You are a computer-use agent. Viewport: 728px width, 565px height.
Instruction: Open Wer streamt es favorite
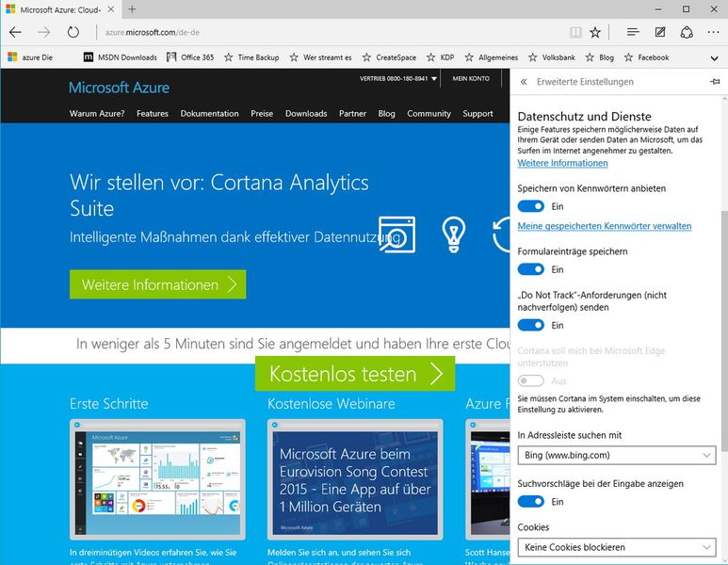[x=320, y=57]
